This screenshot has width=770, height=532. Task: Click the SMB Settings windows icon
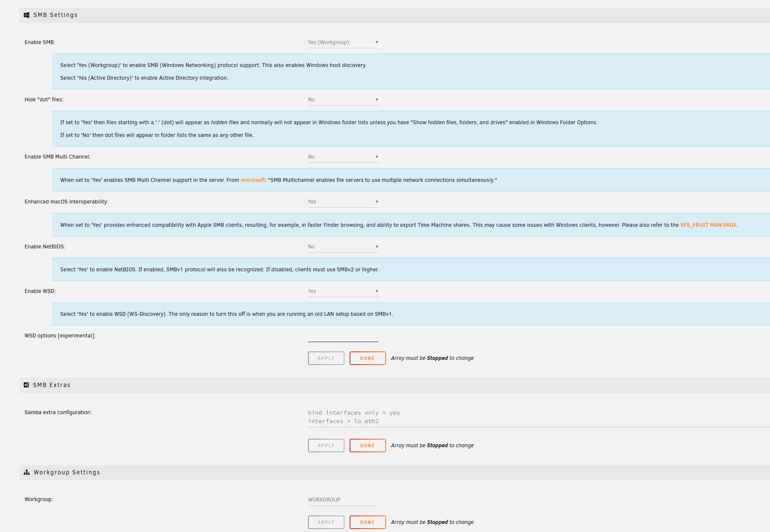coord(27,14)
